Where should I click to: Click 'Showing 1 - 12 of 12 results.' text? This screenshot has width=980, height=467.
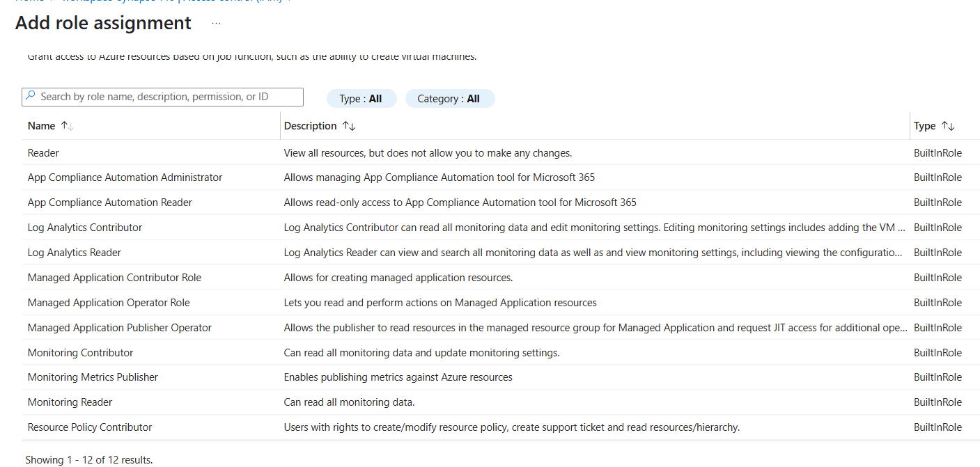[88, 460]
